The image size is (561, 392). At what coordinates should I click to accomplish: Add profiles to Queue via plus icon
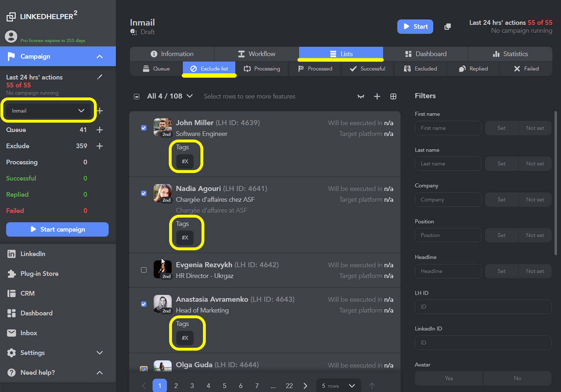click(x=100, y=130)
